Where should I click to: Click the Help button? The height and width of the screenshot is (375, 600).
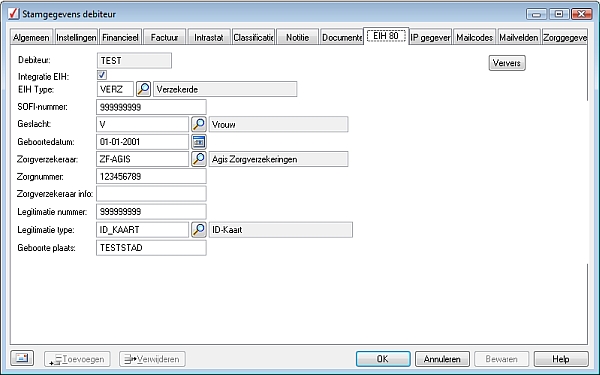point(561,359)
